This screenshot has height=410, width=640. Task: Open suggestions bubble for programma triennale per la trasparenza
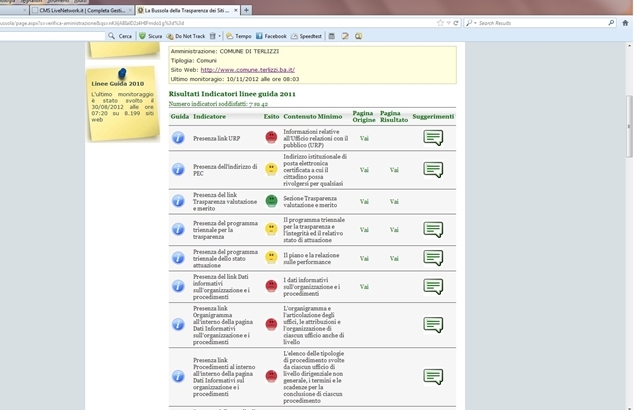click(x=433, y=230)
